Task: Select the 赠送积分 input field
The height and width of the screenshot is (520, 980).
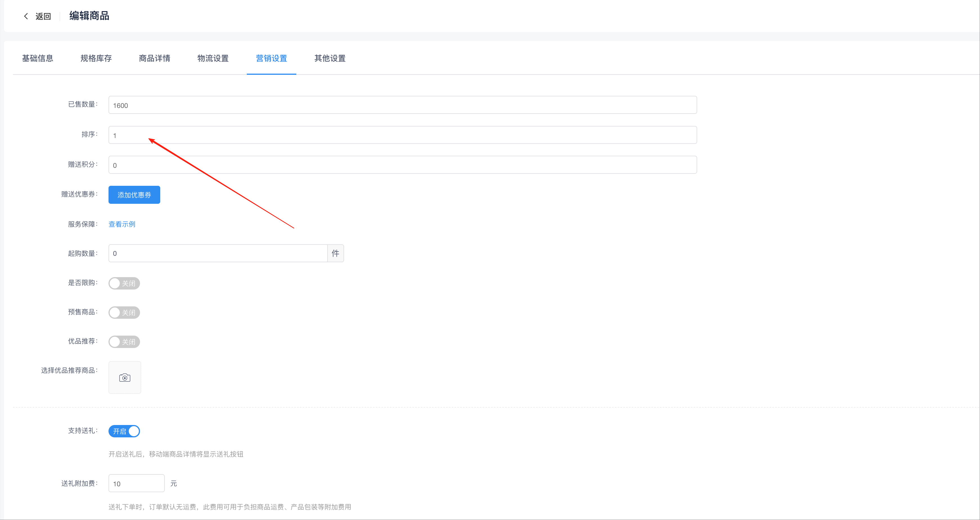Action: (402, 165)
